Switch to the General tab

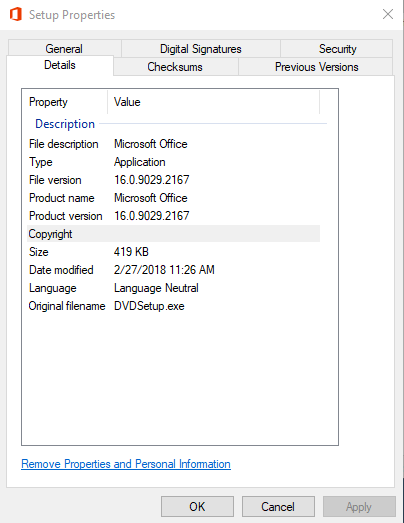point(64,49)
